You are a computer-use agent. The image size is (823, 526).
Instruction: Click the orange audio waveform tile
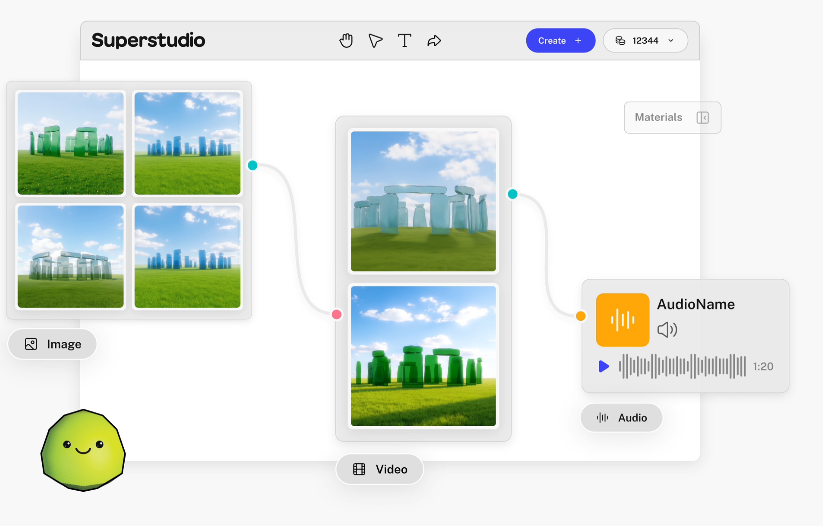[x=622, y=320]
